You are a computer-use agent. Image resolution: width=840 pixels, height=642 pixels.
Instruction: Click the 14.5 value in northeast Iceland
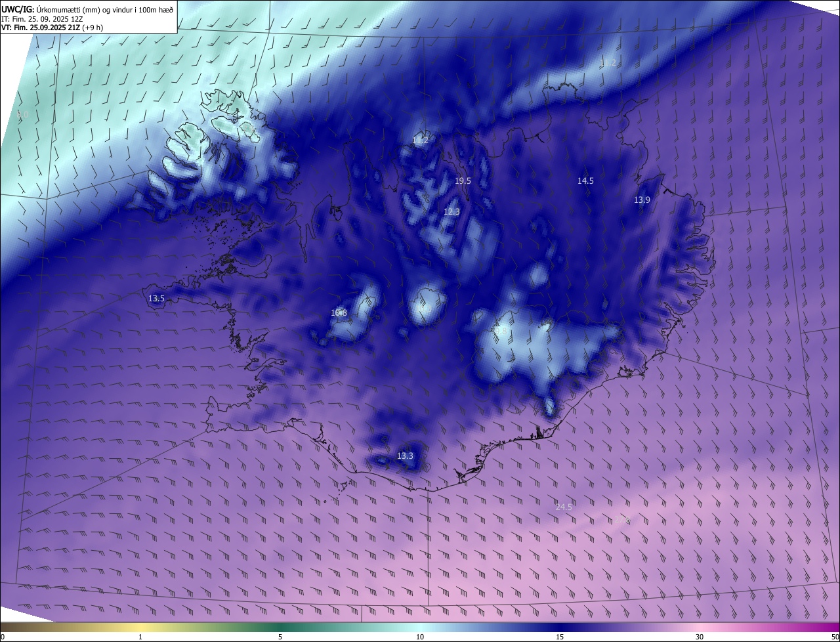click(585, 181)
